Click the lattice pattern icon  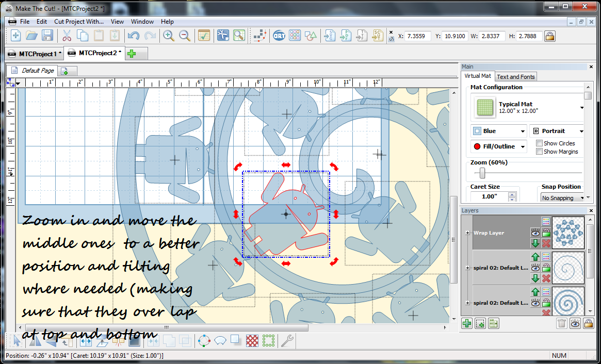[252, 340]
